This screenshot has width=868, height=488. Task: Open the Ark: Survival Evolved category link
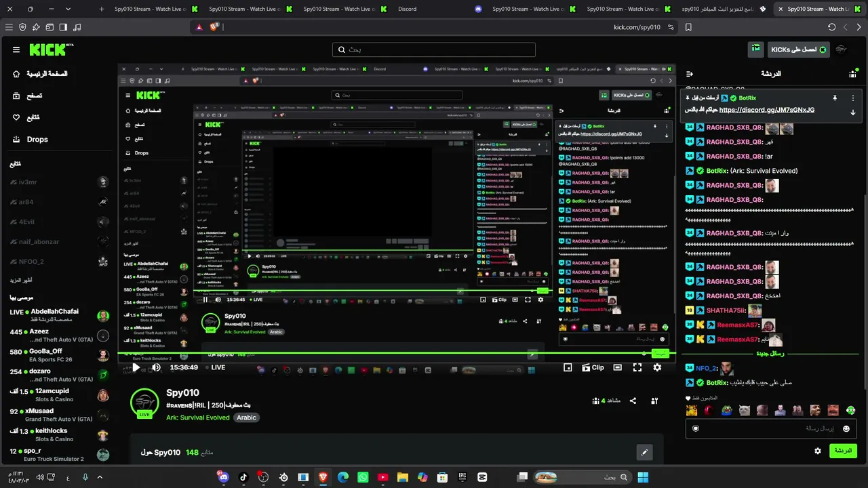coord(198,418)
